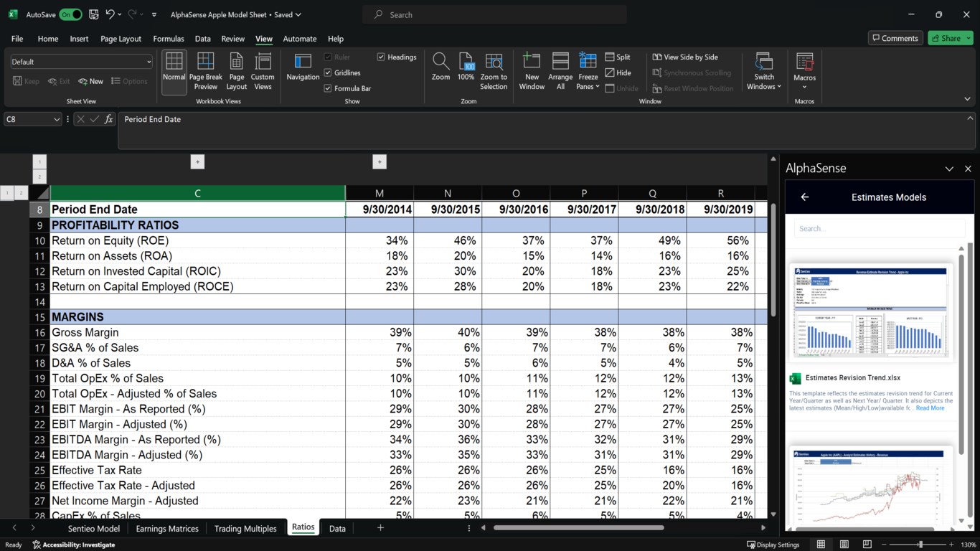The width and height of the screenshot is (980, 551).
Task: Click Read More link
Action: (x=930, y=408)
